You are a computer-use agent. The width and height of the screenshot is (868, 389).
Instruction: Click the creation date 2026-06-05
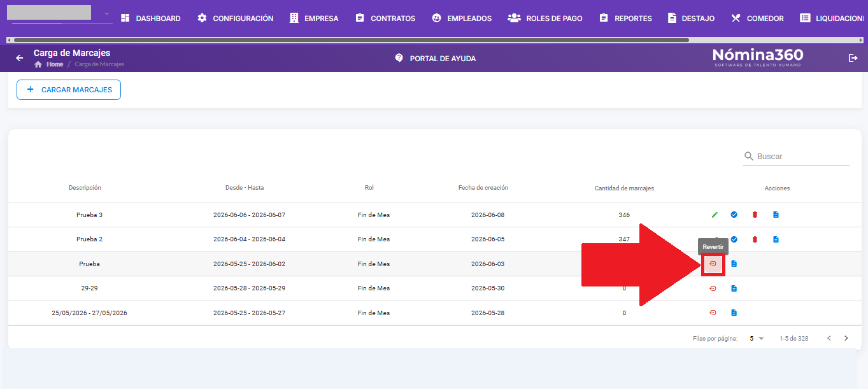(x=487, y=239)
